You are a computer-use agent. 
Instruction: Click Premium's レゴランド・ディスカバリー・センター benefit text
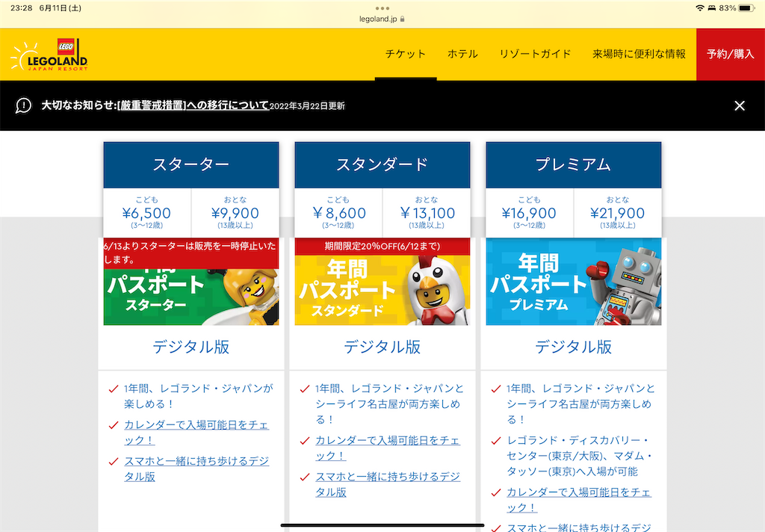579,456
